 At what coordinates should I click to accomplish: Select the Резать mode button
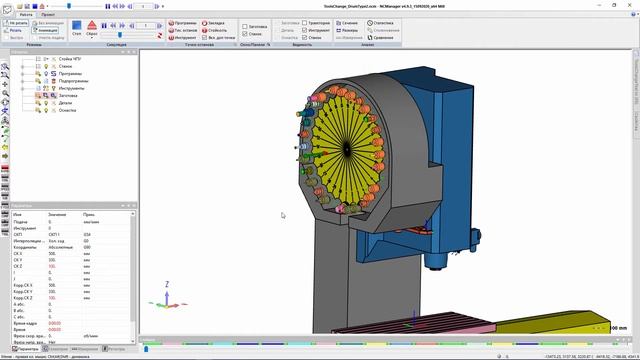(13, 30)
